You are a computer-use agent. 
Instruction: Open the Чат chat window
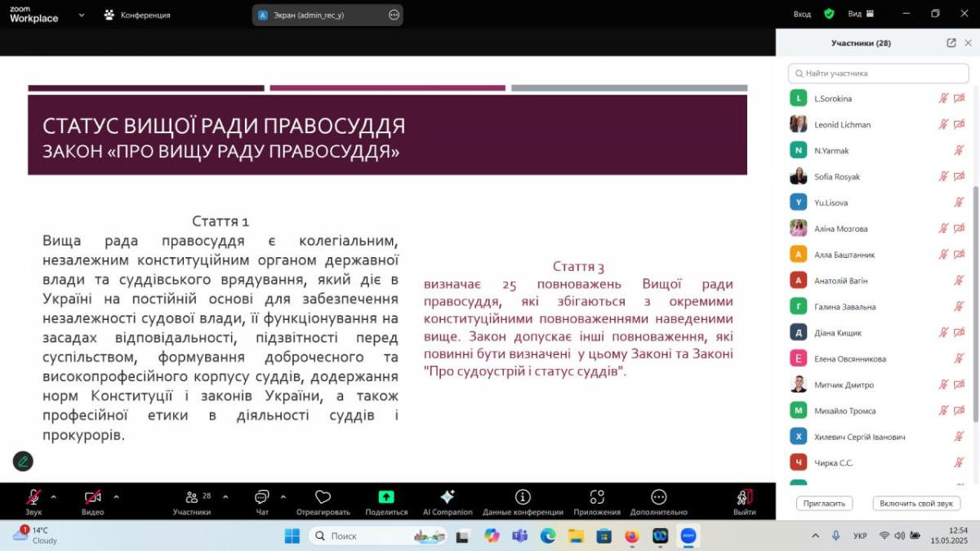click(262, 501)
